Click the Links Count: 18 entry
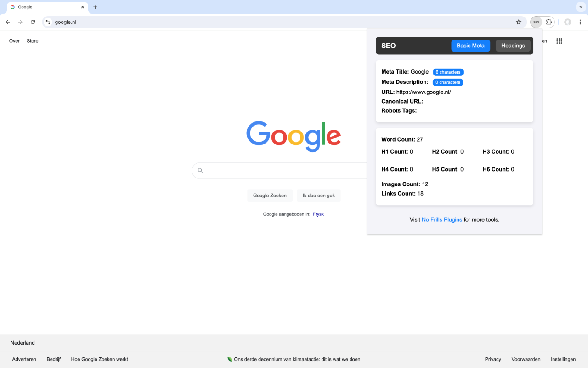The width and height of the screenshot is (588, 368). coord(402,193)
